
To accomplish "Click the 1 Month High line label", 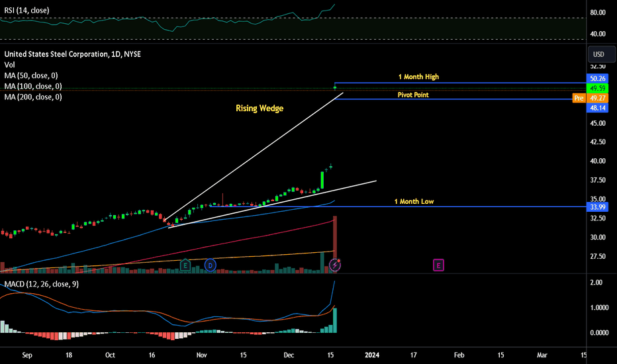I will (x=418, y=77).
